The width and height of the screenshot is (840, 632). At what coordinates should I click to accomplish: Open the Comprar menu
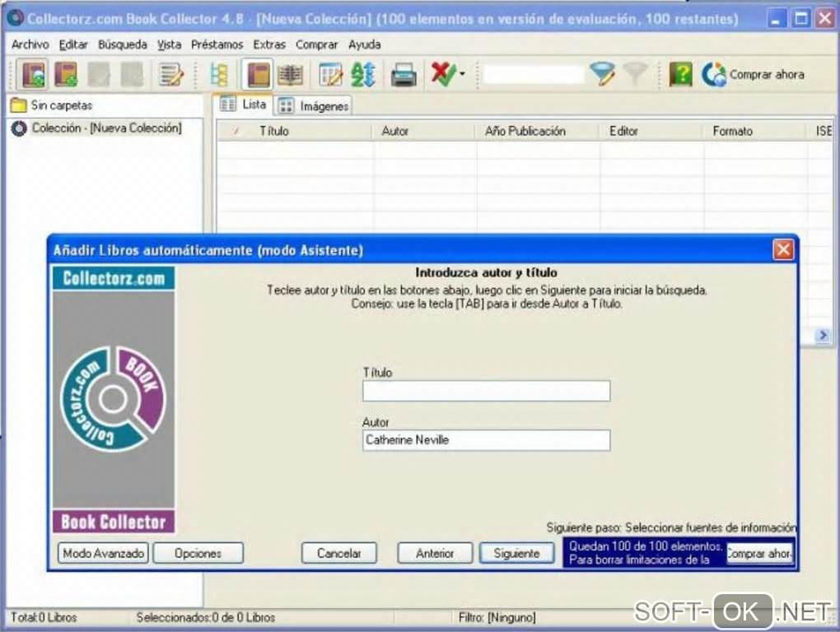tap(316, 44)
